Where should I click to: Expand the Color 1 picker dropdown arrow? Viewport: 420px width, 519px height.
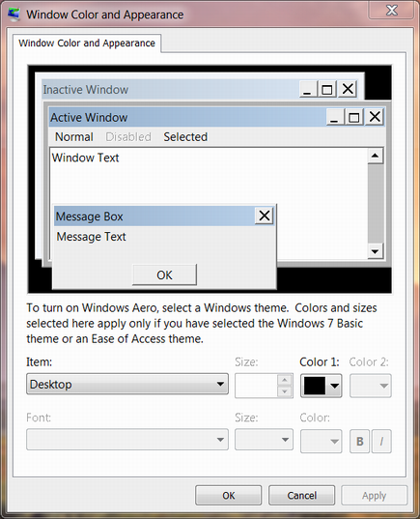coord(334,386)
